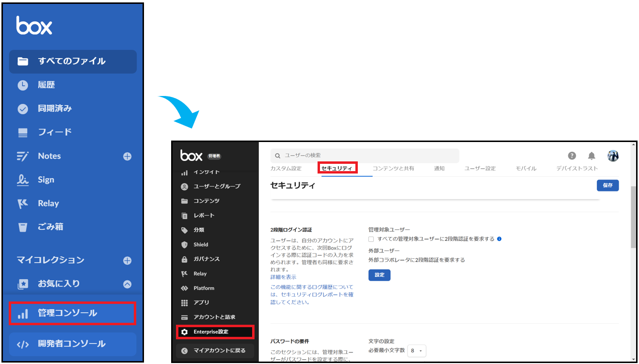Screen dimensions: 639x364
Task: Open Platform icon in admin sidebar
Action: click(184, 288)
